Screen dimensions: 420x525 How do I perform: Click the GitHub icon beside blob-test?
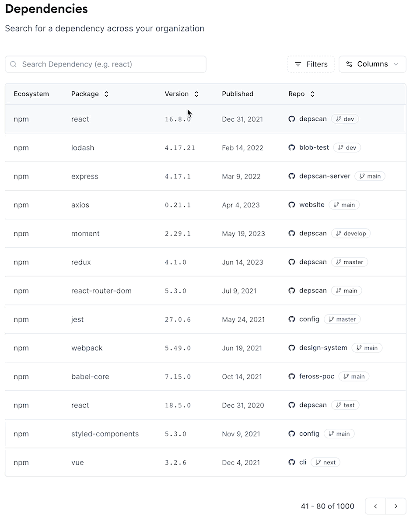click(x=292, y=148)
